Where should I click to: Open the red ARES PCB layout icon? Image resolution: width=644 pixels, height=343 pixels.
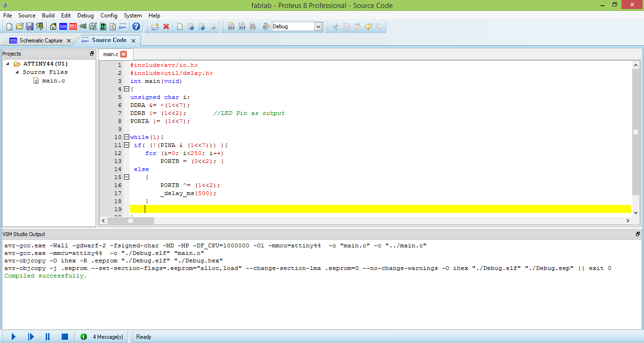73,26
